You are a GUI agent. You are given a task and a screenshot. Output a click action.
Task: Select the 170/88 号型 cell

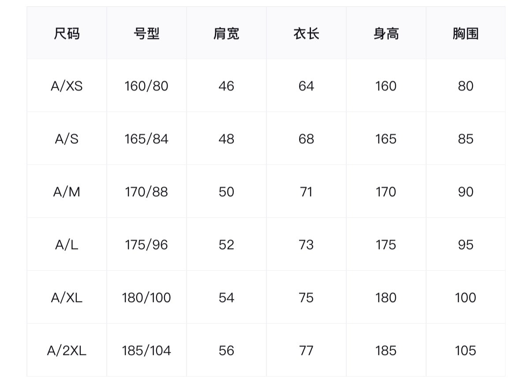point(146,192)
